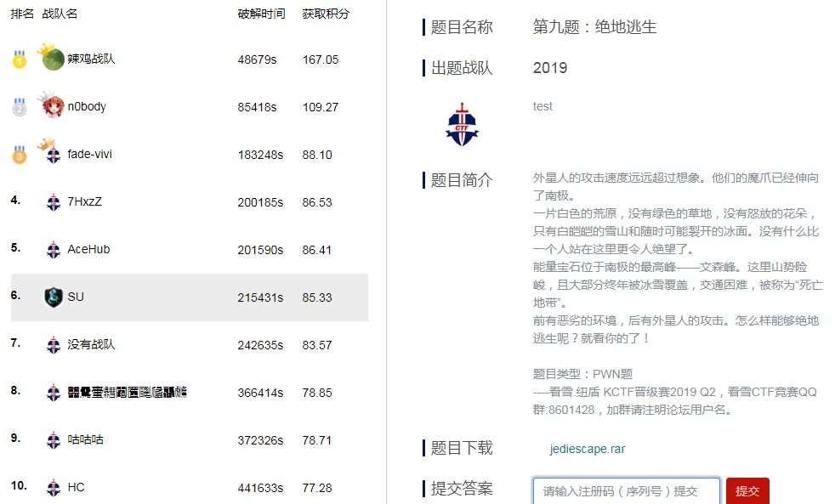This screenshot has width=835, height=504.
Task: Click the title 第九题：绝地逃生
Action: tap(595, 26)
